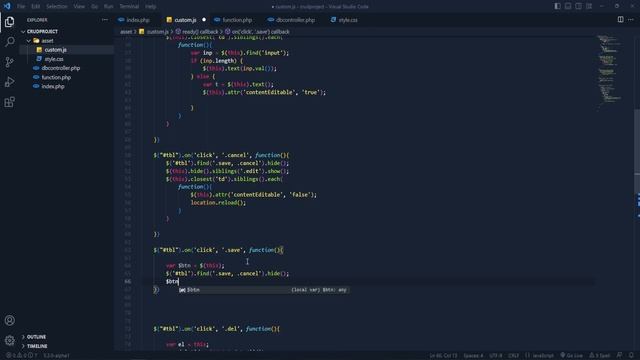This screenshot has height=360, width=640.
Task: Open the Run and Debug view
Action: [x=9, y=82]
